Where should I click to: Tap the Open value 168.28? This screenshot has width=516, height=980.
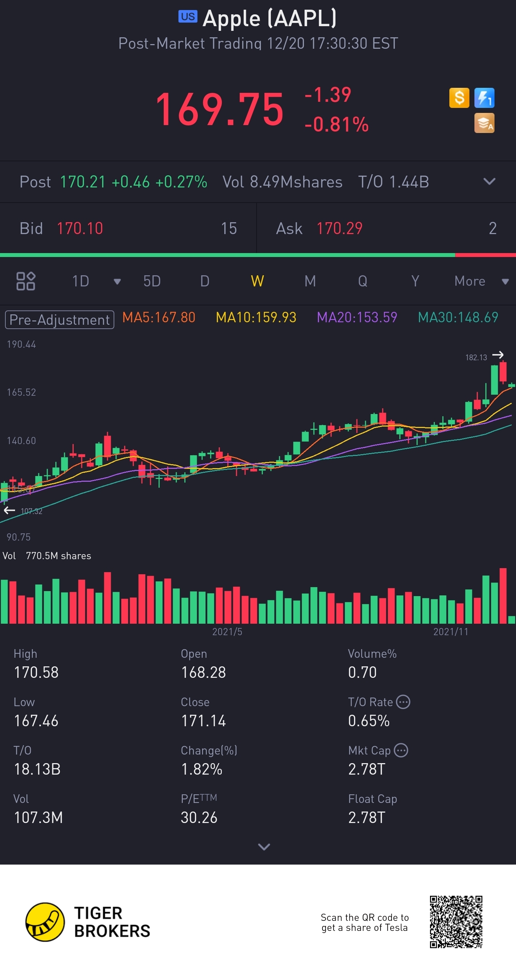(204, 672)
